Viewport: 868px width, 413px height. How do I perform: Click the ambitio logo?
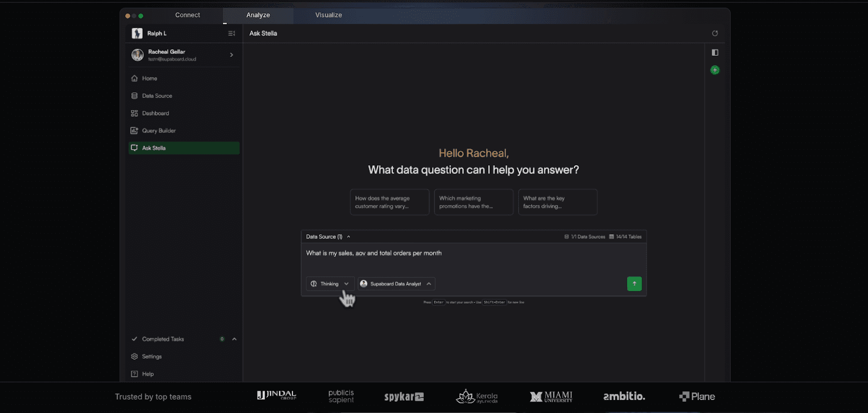(x=624, y=396)
